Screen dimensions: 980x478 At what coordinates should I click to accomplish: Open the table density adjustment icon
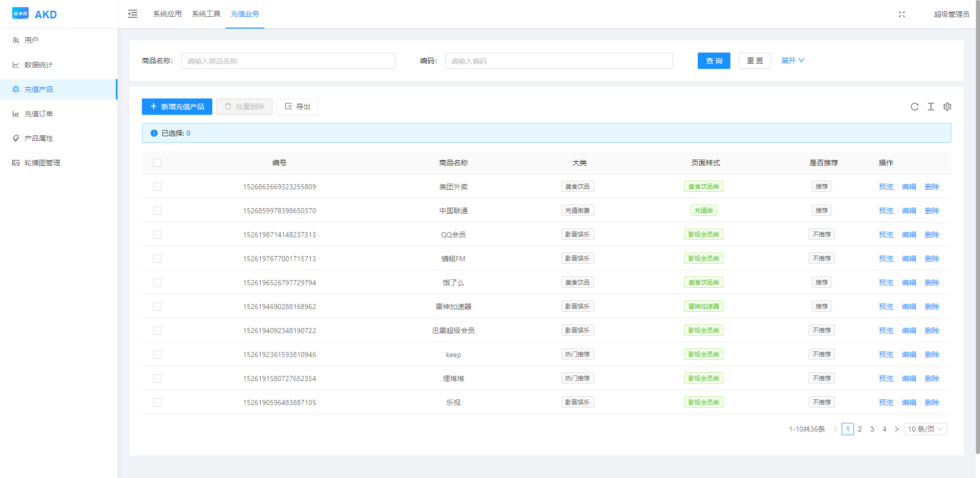pos(931,107)
